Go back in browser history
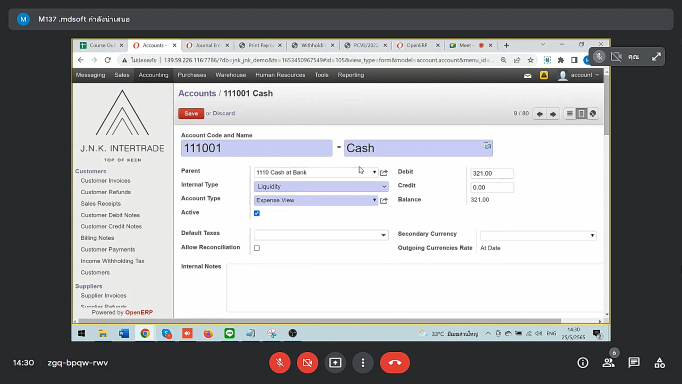Screen dimensions: 682x384 click(80, 60)
